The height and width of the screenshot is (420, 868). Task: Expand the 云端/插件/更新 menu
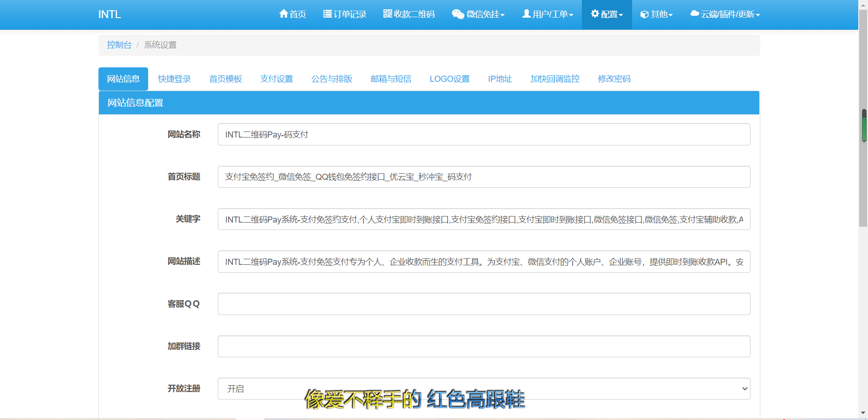click(725, 14)
